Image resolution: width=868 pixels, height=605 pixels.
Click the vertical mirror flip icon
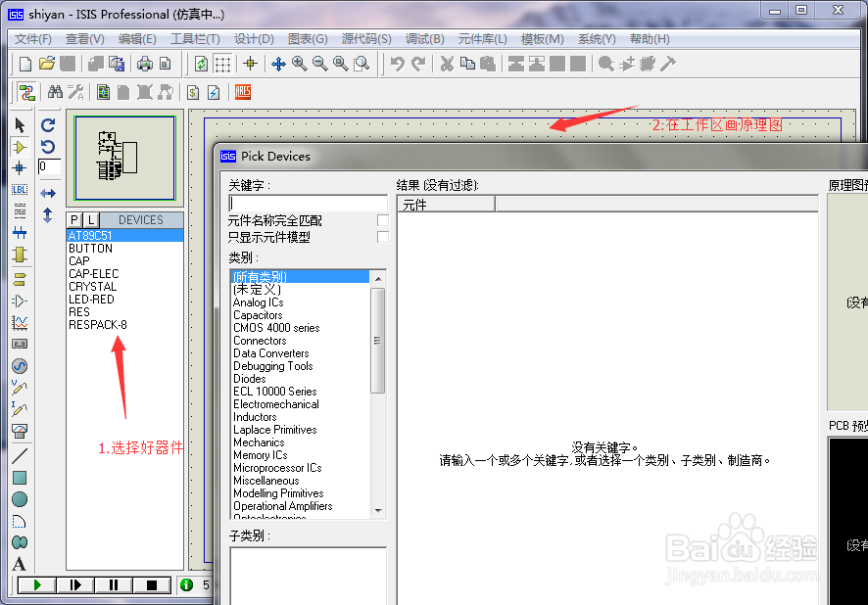[48, 215]
